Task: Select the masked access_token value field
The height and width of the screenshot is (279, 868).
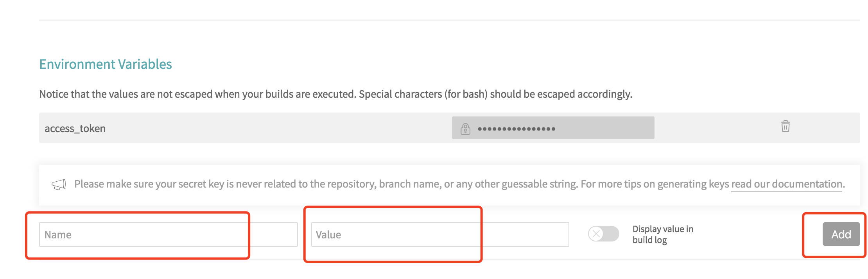Action: [553, 128]
